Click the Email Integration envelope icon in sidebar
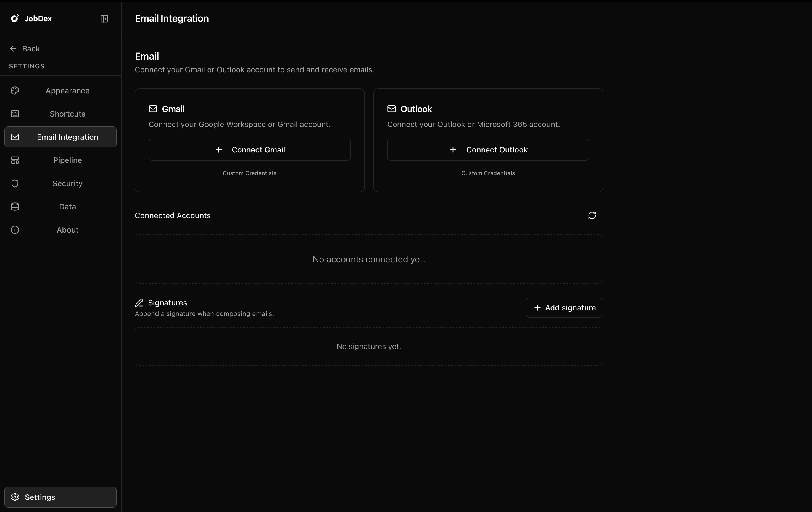This screenshot has height=512, width=812. 15,137
